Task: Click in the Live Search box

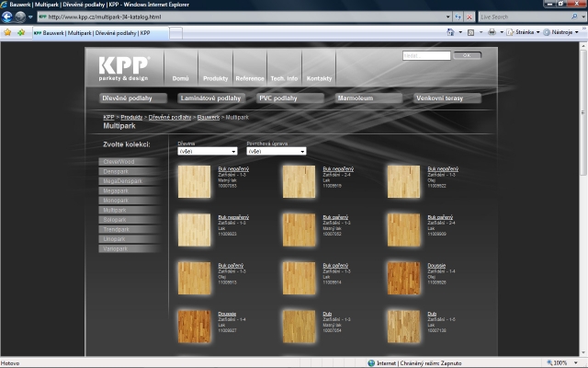Action: pyautogui.click(x=524, y=17)
